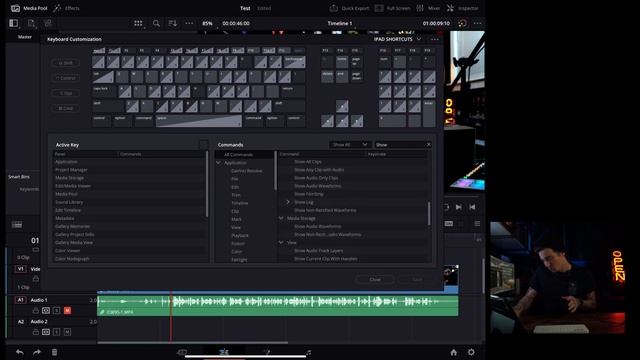Click the commands list vertical scrollbar
The height and width of the screenshot is (360, 640).
tap(429, 213)
